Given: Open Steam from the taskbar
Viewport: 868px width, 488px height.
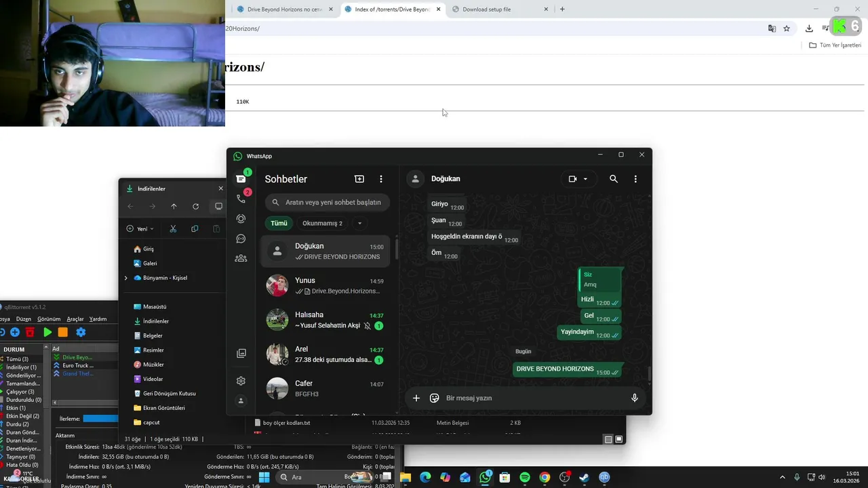Looking at the screenshot, I should click(584, 477).
